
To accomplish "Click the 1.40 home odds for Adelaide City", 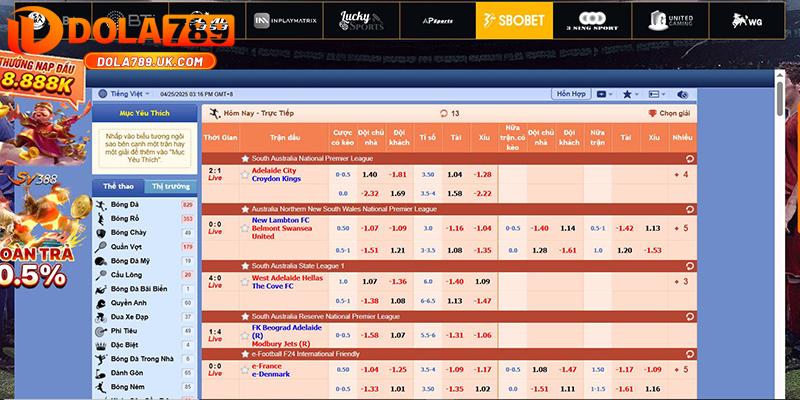I will [x=369, y=174].
